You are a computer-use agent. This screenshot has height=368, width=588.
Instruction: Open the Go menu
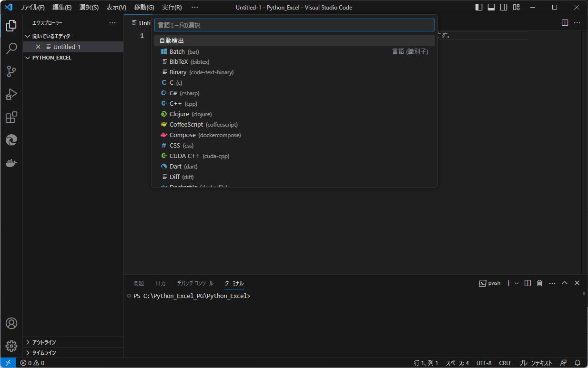(144, 7)
